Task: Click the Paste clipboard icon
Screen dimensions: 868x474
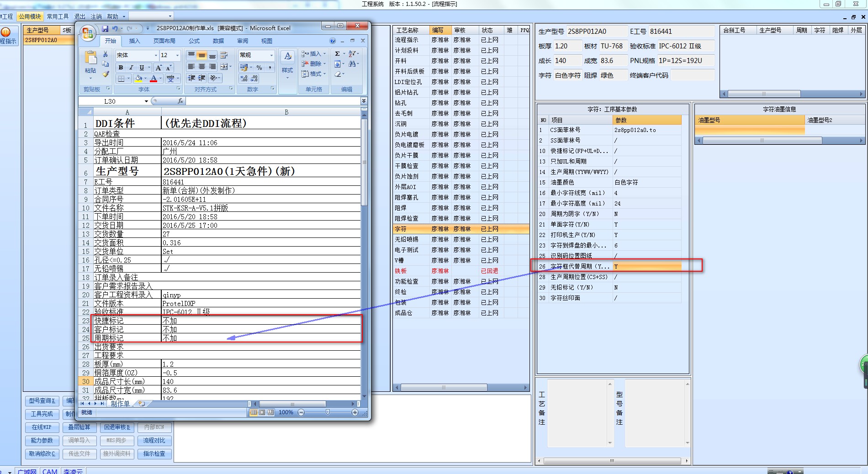Action: pyautogui.click(x=90, y=58)
